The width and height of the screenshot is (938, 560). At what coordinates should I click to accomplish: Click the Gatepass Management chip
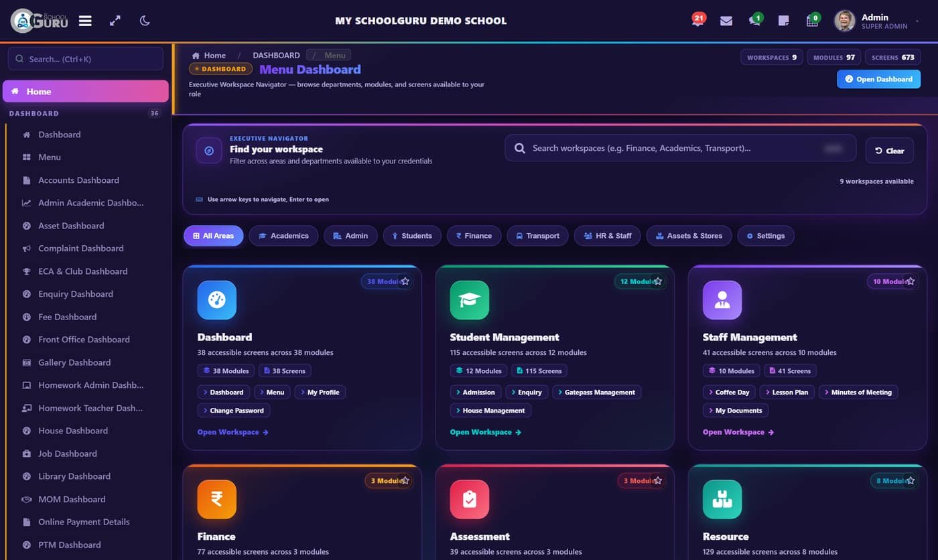click(597, 393)
